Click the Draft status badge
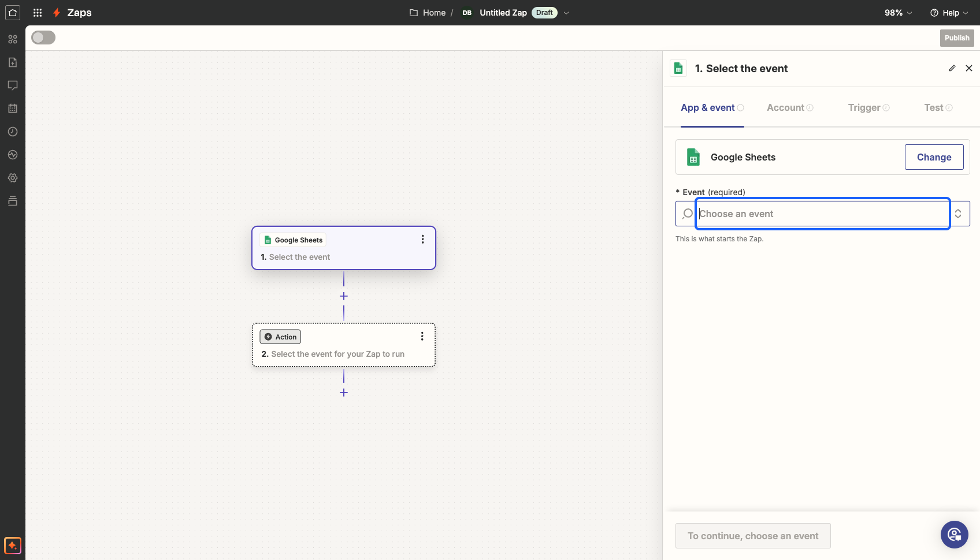Screen dimensions: 980x560 click(544, 13)
